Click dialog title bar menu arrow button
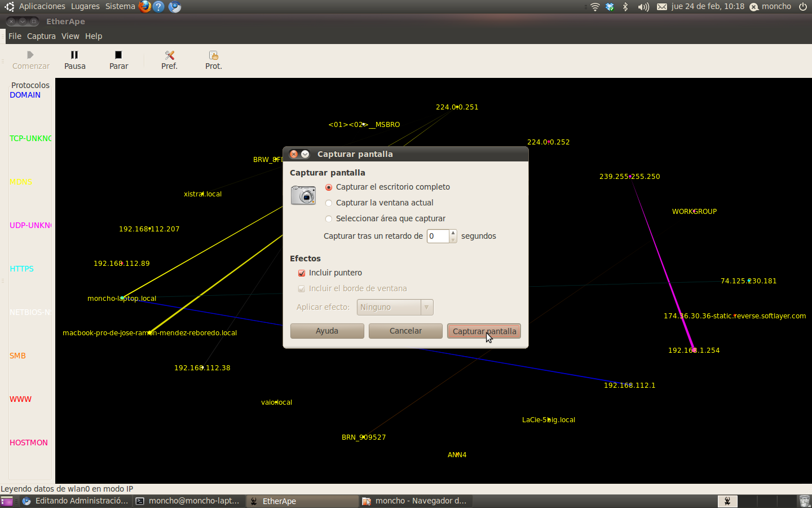This screenshot has height=508, width=812. click(x=305, y=154)
